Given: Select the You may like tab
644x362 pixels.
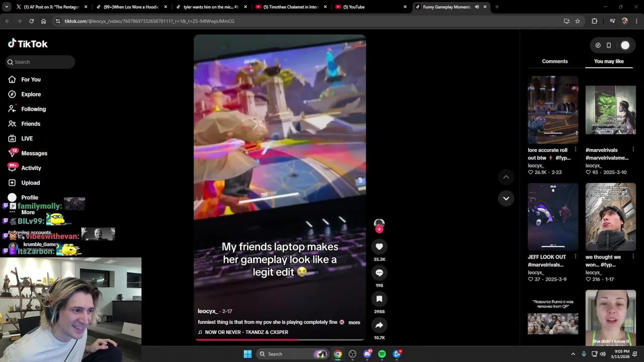Looking at the screenshot, I should pos(609,61).
